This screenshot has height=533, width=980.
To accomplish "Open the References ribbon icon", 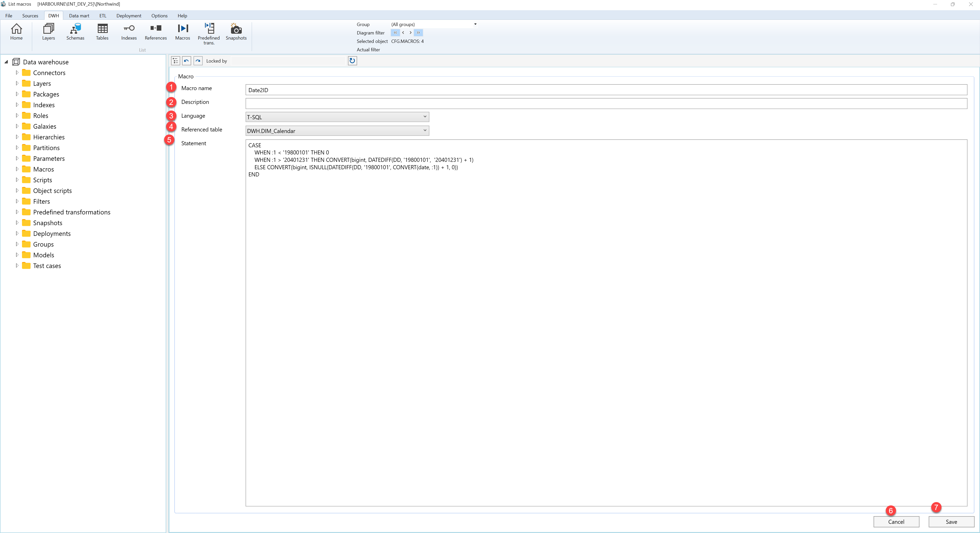I will [156, 32].
